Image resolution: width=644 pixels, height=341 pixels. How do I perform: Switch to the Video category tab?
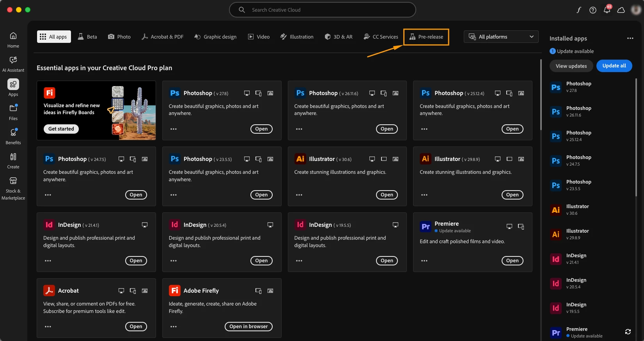tap(259, 37)
